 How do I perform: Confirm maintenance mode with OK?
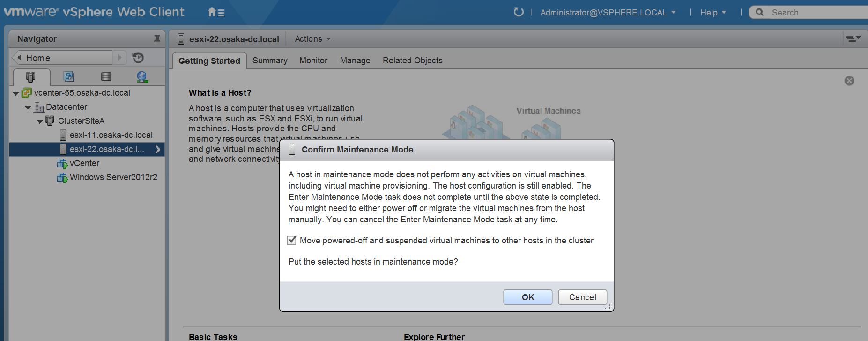click(x=527, y=297)
